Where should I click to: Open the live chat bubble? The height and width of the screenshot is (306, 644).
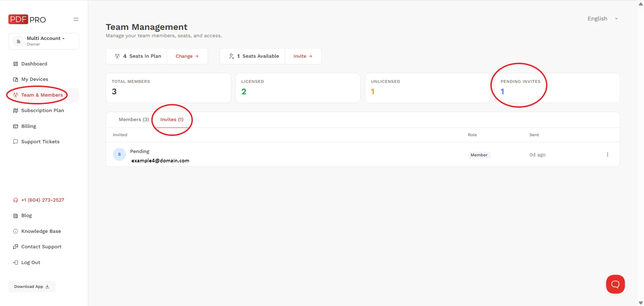click(x=615, y=284)
